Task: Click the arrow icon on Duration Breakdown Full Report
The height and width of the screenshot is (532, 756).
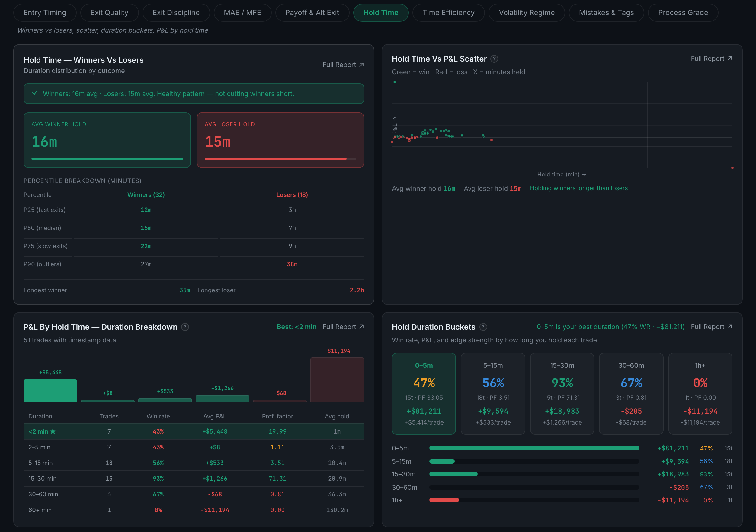Action: click(x=361, y=327)
